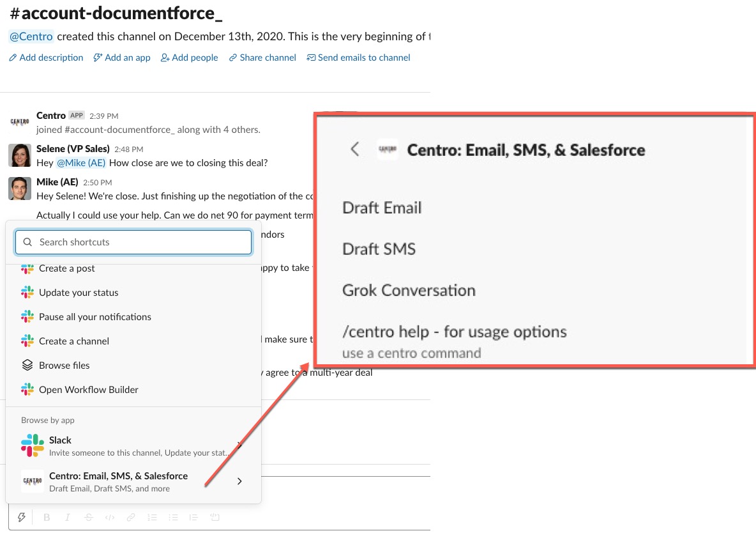Click Mike (AE)'s profile avatar
The width and height of the screenshot is (756, 540).
click(20, 189)
